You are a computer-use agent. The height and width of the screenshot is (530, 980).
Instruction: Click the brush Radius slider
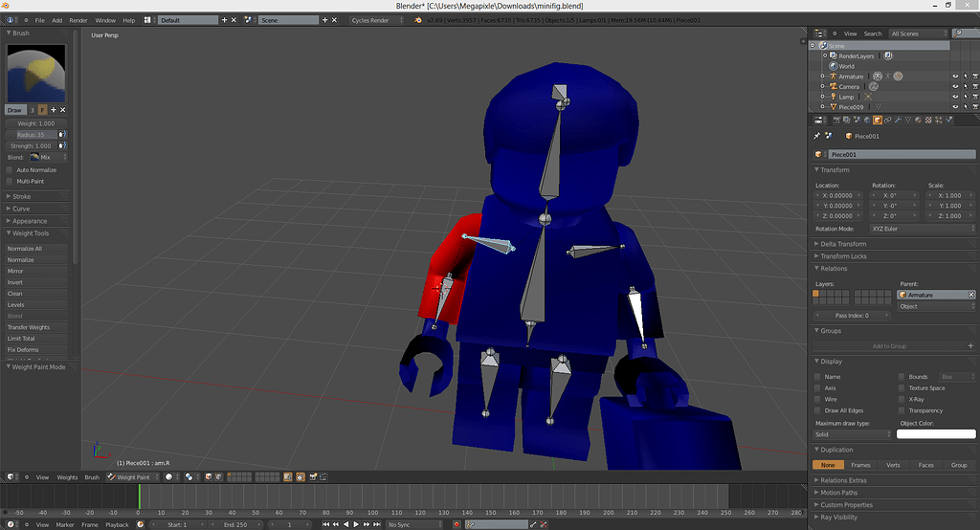point(32,134)
